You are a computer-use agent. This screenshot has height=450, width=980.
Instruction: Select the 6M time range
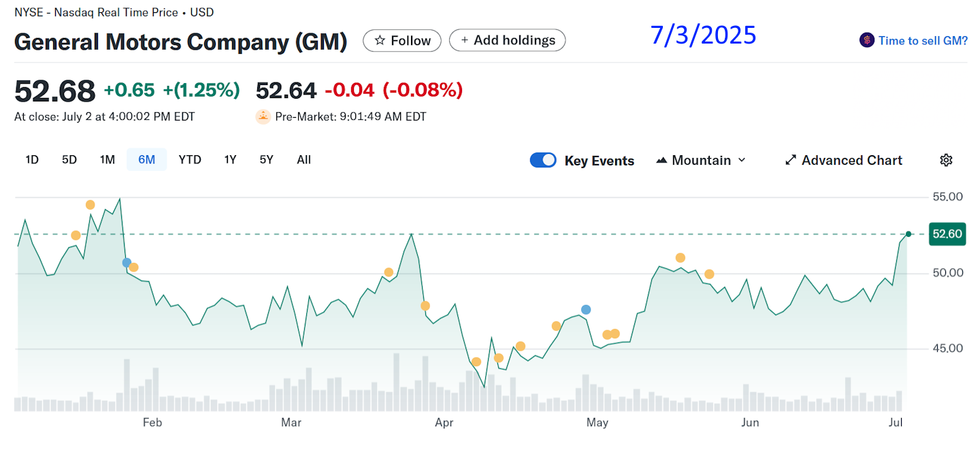(x=147, y=160)
